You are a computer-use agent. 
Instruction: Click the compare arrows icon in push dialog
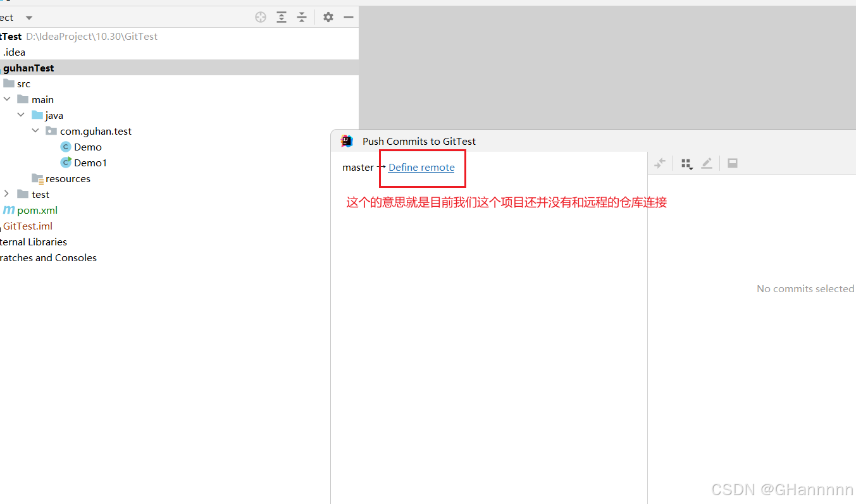pyautogui.click(x=660, y=163)
